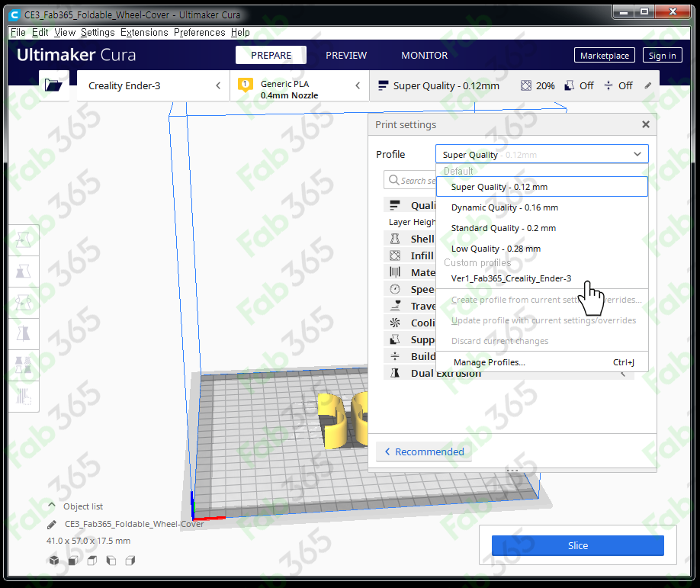Click the support Off icon
The width and height of the screenshot is (700, 588).
pos(569,85)
